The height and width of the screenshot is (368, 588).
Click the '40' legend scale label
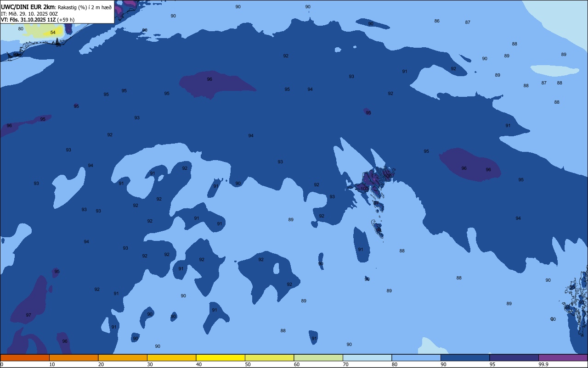point(198,364)
